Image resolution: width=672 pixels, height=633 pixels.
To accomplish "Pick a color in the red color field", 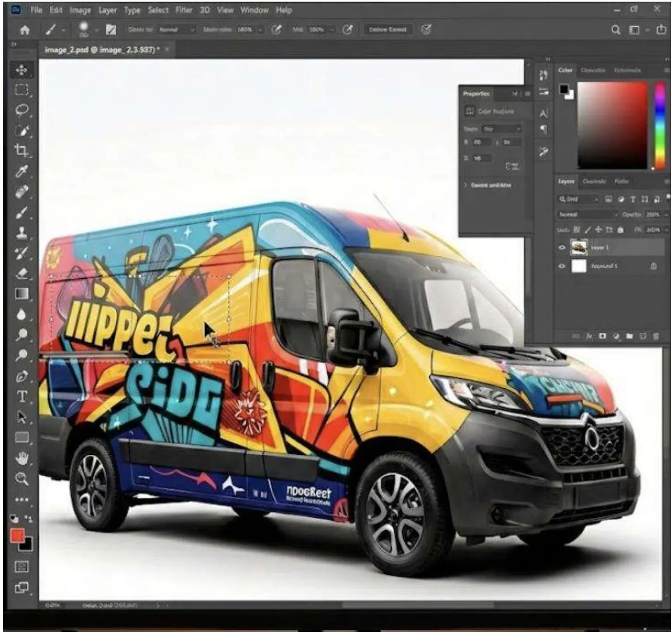I will pos(613,125).
